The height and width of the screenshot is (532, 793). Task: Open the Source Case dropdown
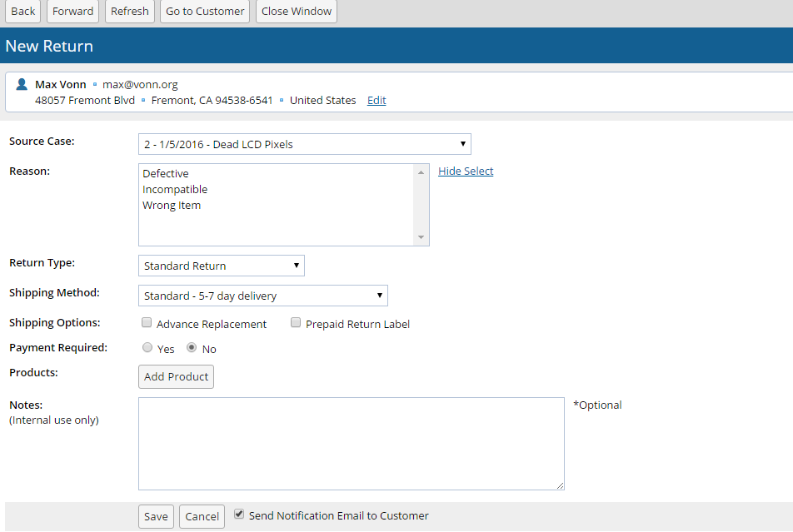(304, 145)
